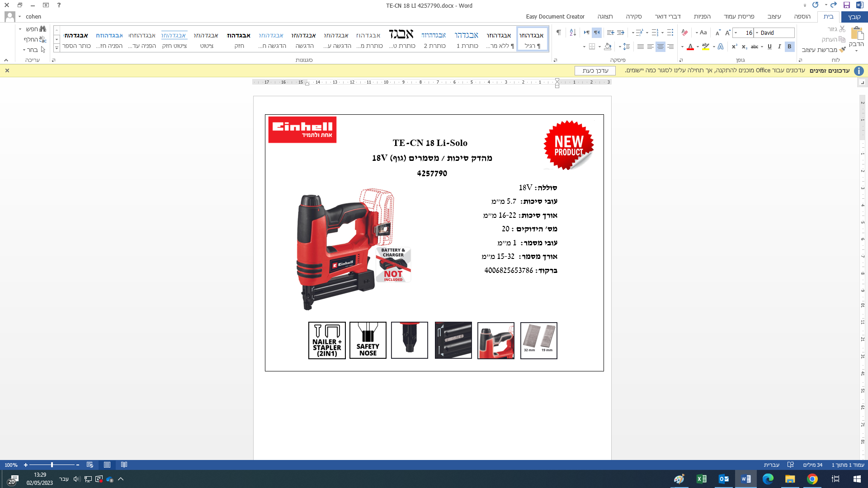Open the Paragraph dialog launcher
The height and width of the screenshot is (488, 868).
pos(555,60)
